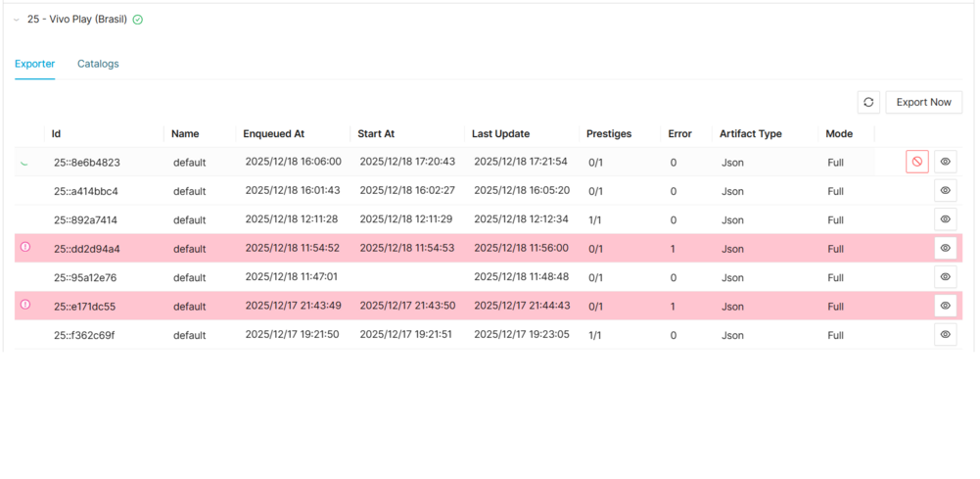
Task: Click the error icon on row 25::e171dc55
Action: pyautogui.click(x=25, y=305)
